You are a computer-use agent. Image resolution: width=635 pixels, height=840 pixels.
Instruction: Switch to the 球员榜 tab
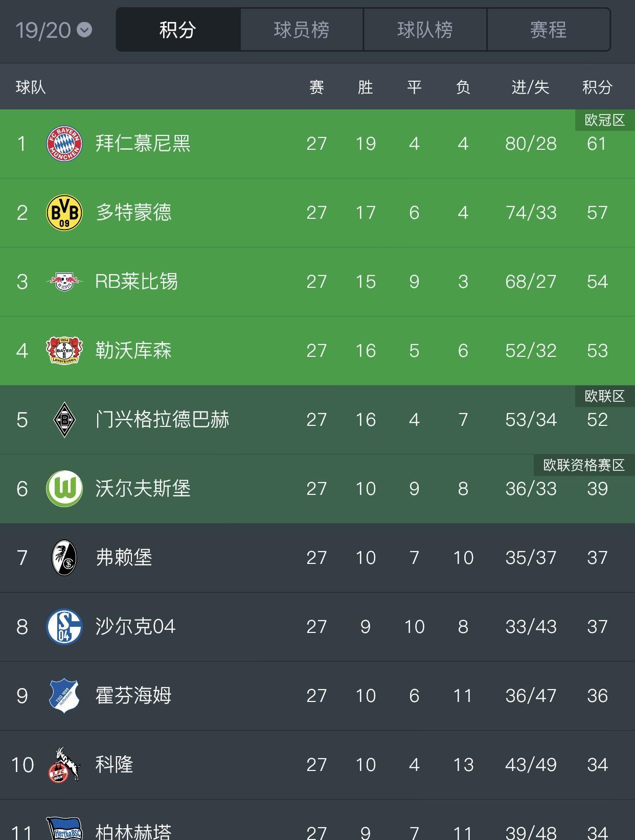tap(302, 30)
